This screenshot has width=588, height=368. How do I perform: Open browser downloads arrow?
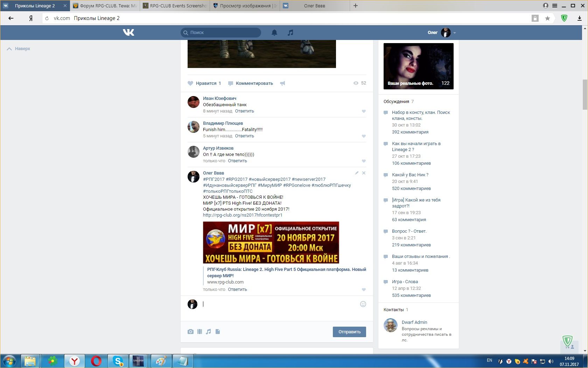coord(580,18)
